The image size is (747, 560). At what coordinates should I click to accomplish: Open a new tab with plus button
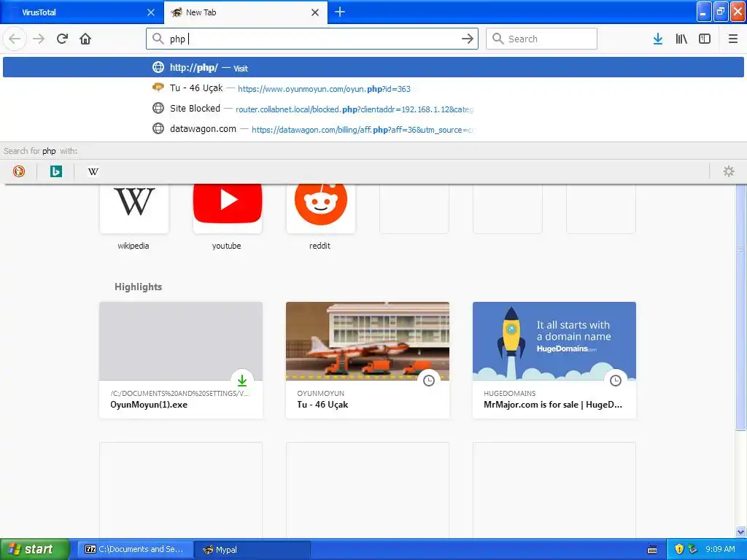[340, 12]
